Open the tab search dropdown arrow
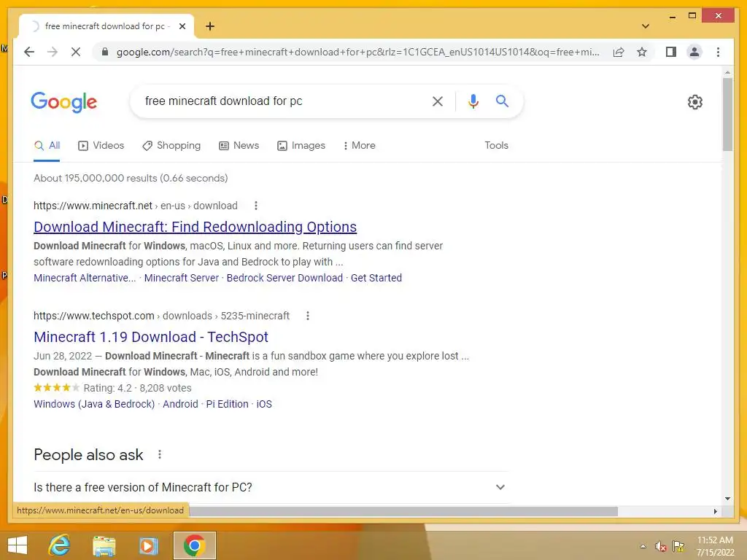Viewport: 747px width, 560px height. [645, 26]
